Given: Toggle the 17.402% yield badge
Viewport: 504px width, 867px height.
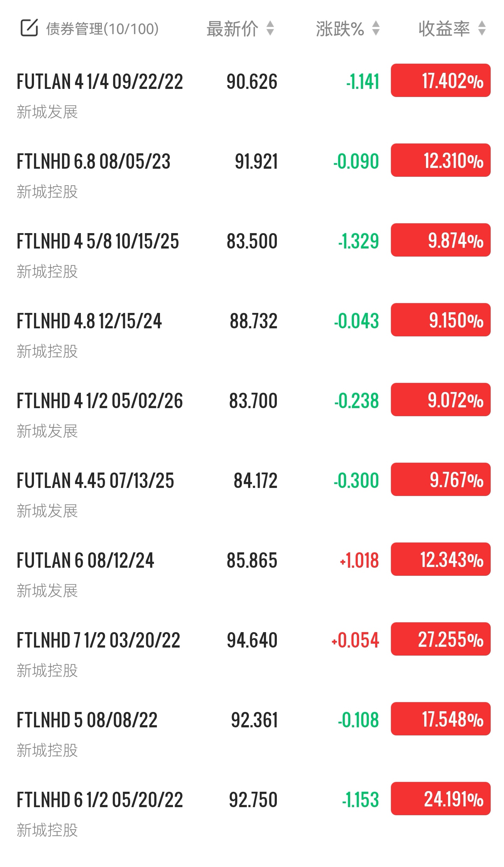Looking at the screenshot, I should (x=441, y=81).
